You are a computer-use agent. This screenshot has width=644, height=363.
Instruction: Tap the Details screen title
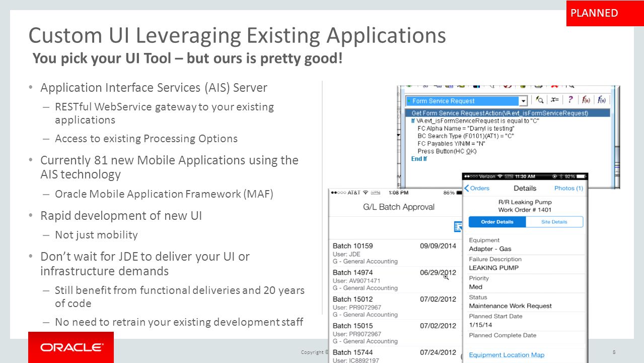tap(525, 188)
